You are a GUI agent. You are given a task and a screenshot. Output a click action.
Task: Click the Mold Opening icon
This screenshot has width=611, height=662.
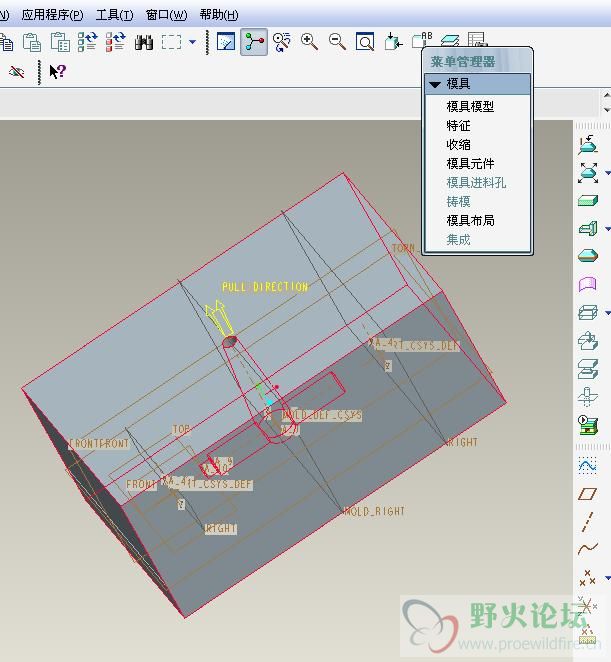click(588, 369)
